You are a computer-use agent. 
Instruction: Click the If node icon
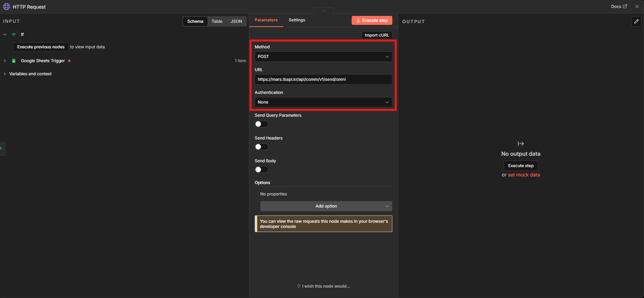[14, 35]
